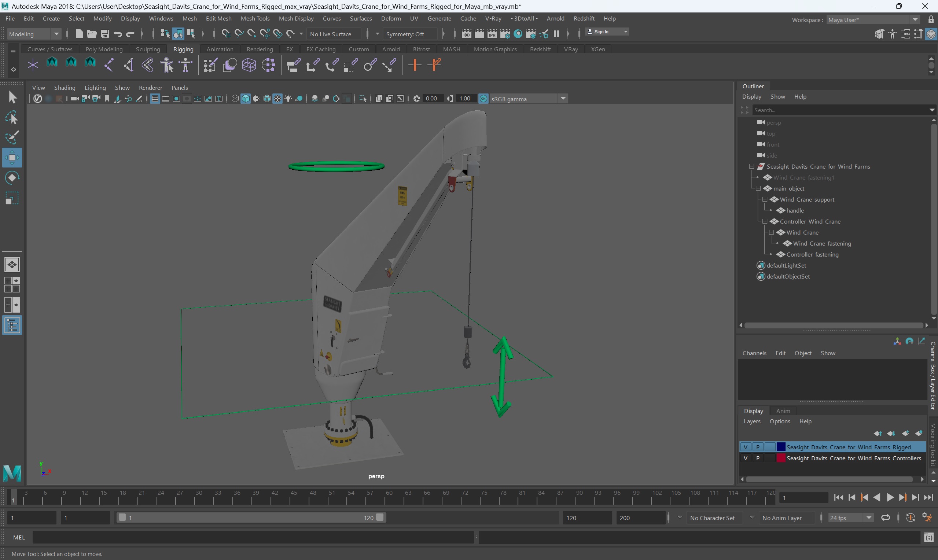The image size is (938, 560).
Task: Open the Mesh Tools menu
Action: click(x=255, y=18)
